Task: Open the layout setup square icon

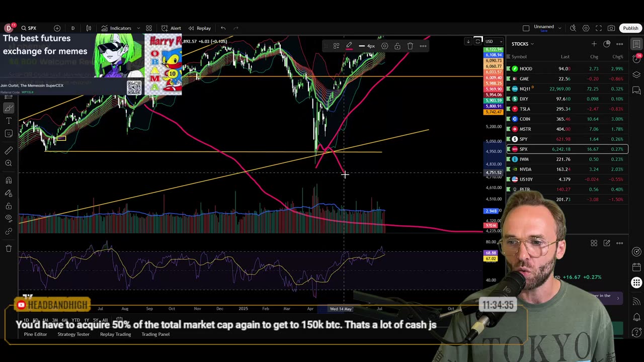Action: click(x=526, y=28)
